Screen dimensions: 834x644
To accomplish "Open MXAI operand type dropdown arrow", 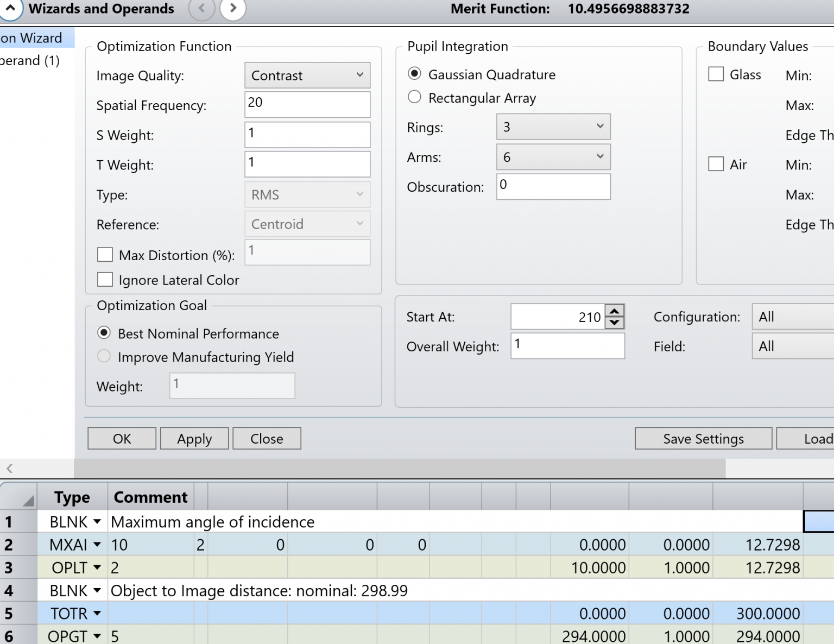I will point(97,545).
